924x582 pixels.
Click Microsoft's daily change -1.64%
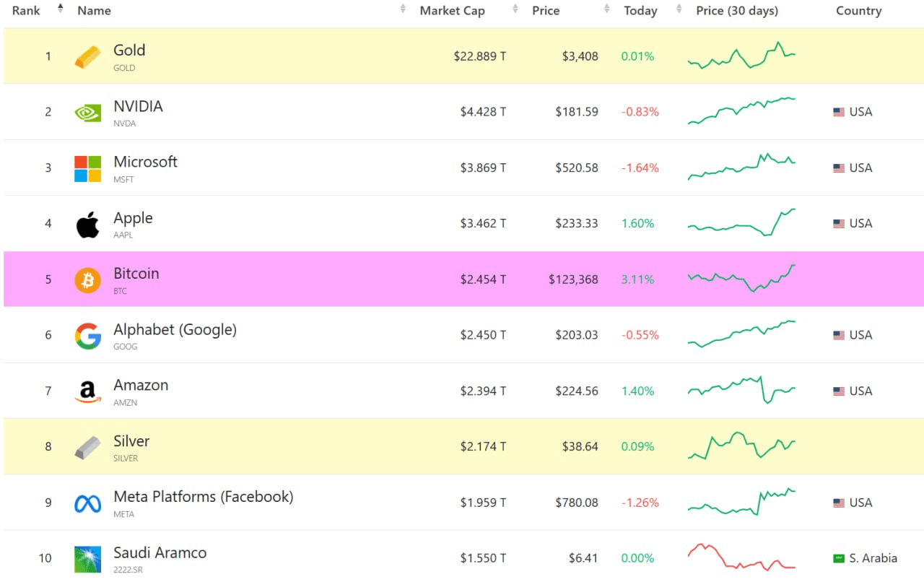(x=640, y=168)
